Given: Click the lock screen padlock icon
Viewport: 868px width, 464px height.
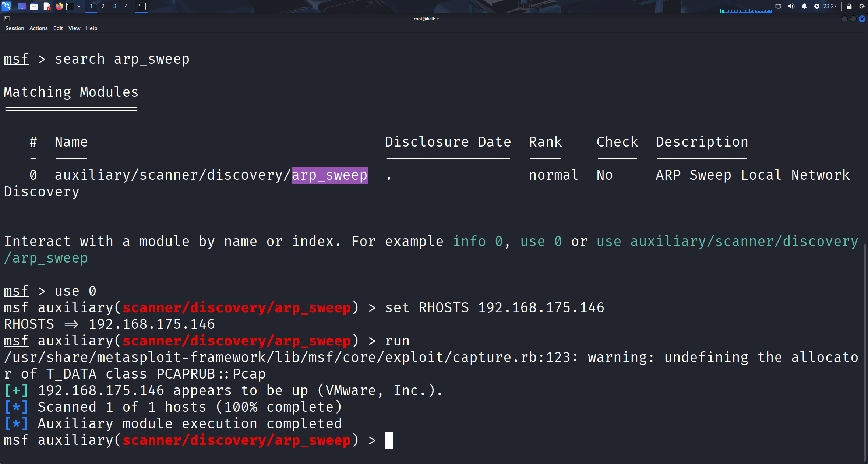Looking at the screenshot, I should point(849,6).
